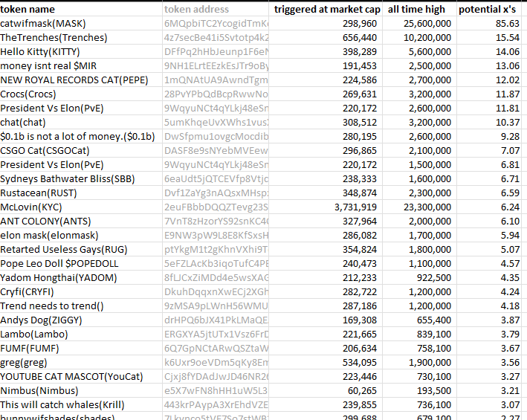The image size is (527, 420).
Task: Select the ANT COLONY(ANTS) cell
Action: (x=81, y=221)
